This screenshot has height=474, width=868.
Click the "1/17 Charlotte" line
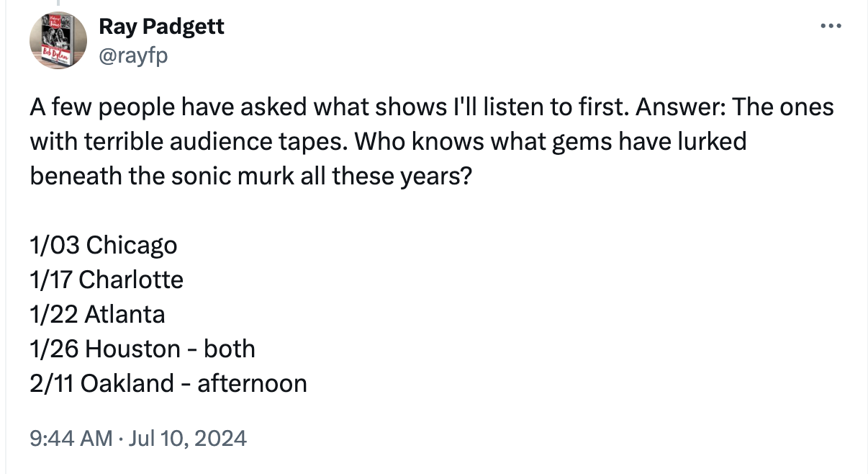(107, 280)
